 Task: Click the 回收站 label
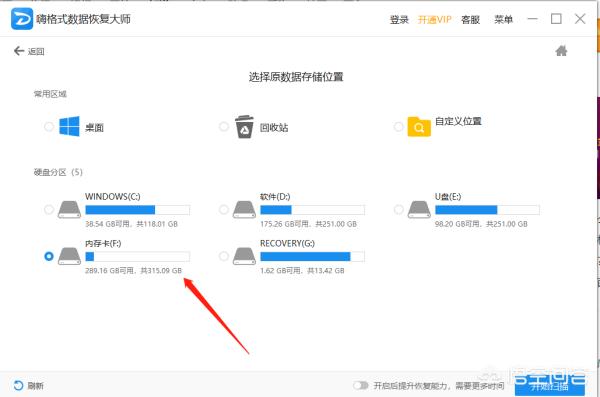(274, 127)
